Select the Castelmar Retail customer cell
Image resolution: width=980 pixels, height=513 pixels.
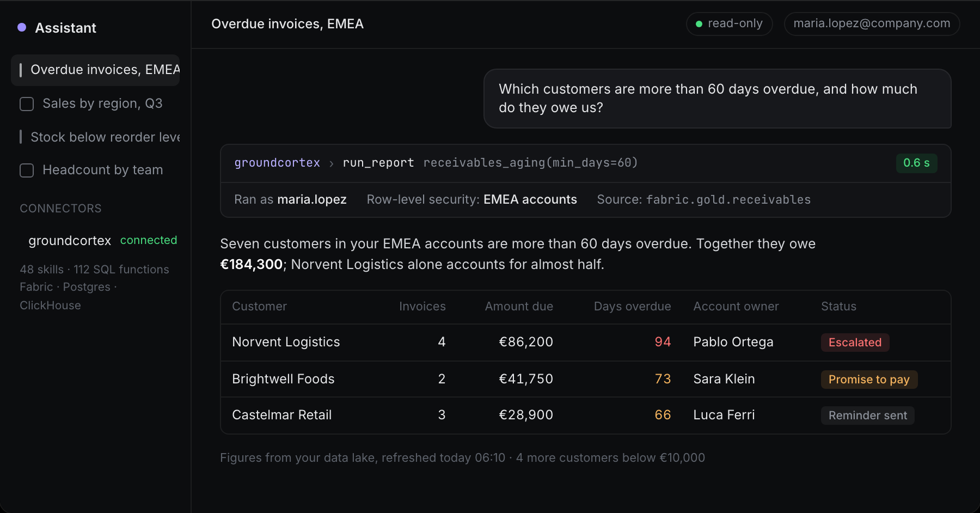point(281,415)
